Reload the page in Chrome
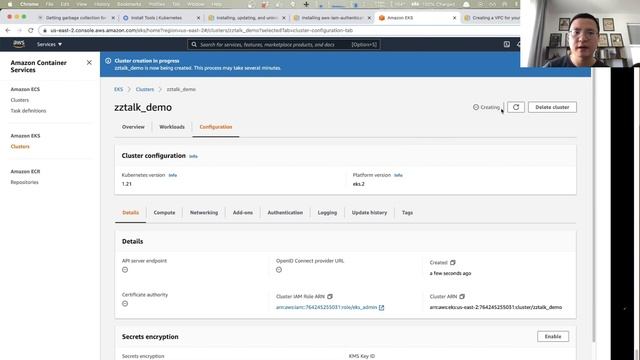 31,30
